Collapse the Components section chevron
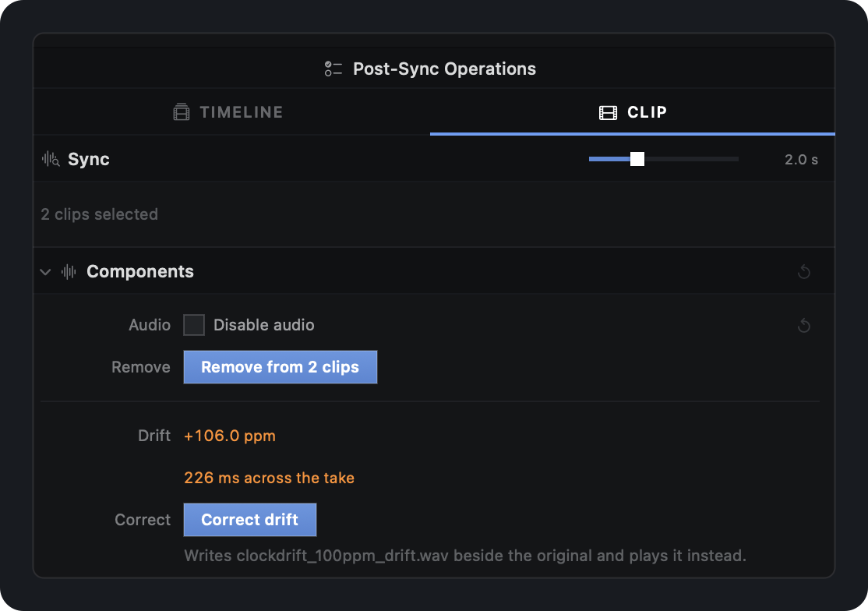 click(x=45, y=272)
